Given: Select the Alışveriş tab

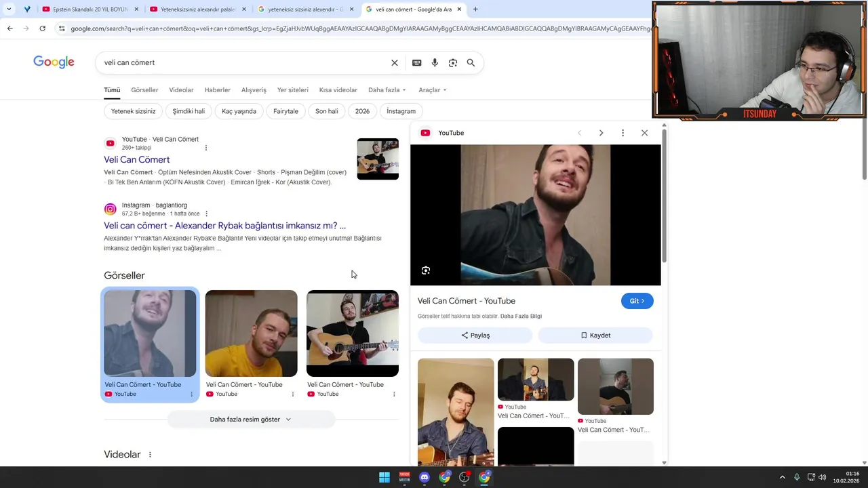Looking at the screenshot, I should click(x=254, y=90).
